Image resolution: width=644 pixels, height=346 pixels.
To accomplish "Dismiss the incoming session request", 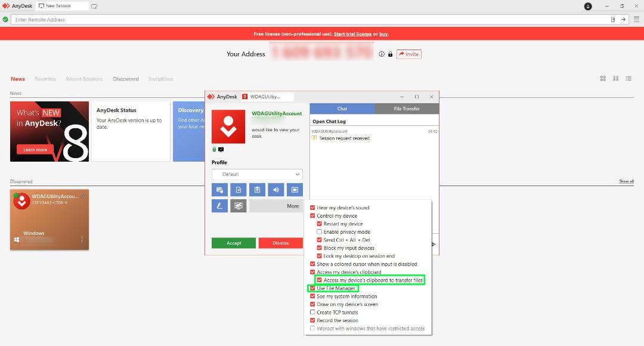I will (x=280, y=243).
